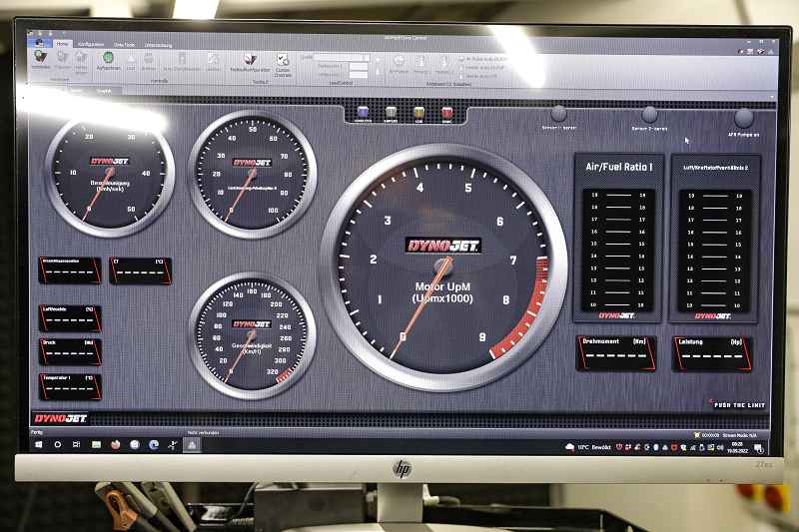Image resolution: width=799 pixels, height=532 pixels.
Task: Open the notification center icon
Action: 758,448
